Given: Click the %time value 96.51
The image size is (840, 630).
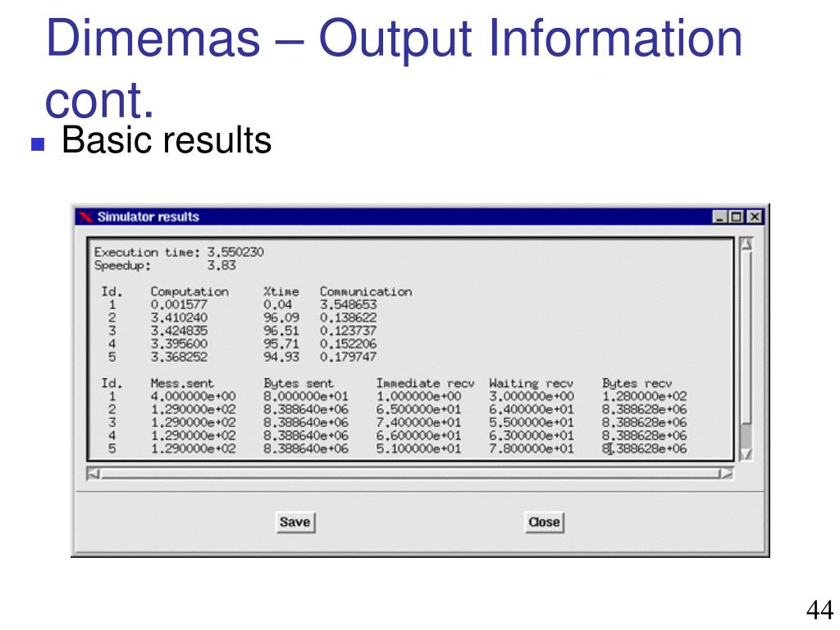Looking at the screenshot, I should (281, 331).
